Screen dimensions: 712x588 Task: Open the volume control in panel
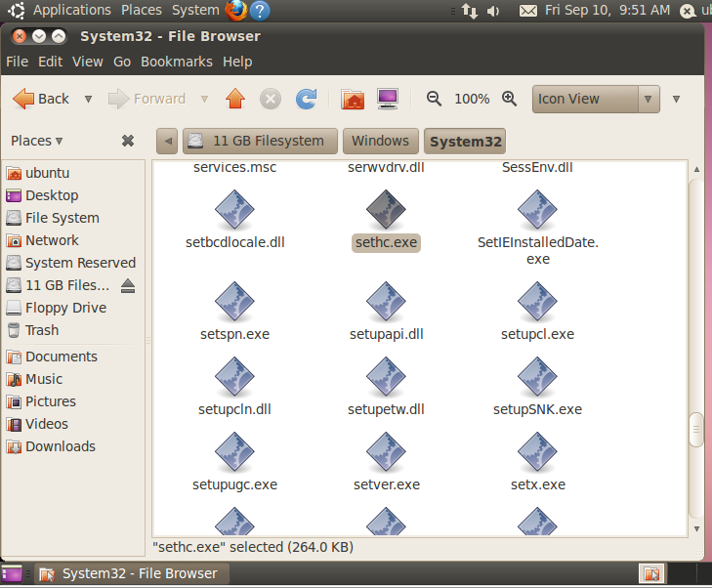[x=492, y=11]
